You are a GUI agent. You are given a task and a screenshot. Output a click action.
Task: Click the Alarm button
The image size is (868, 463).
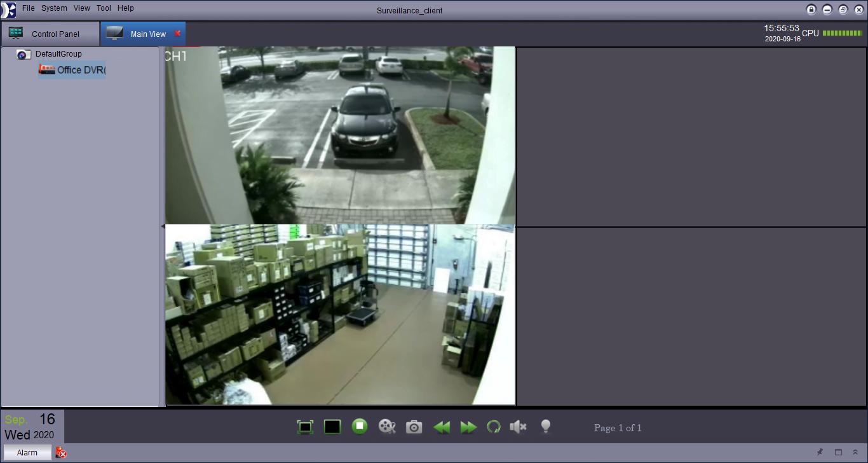coord(27,453)
